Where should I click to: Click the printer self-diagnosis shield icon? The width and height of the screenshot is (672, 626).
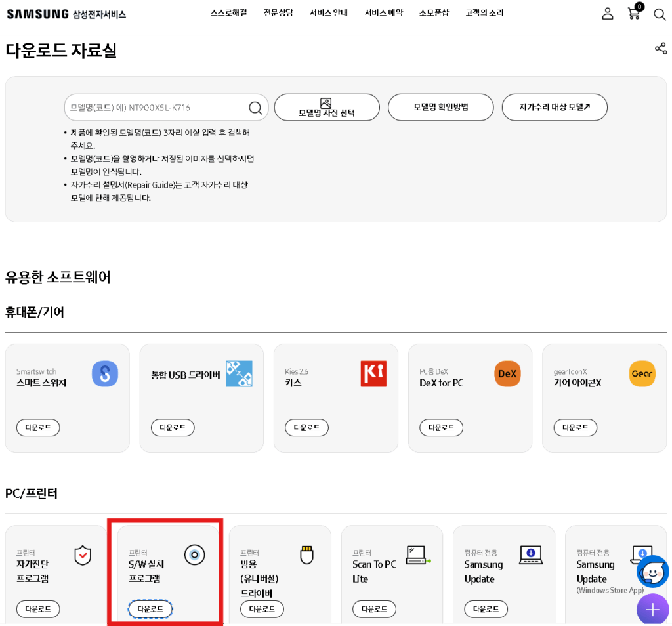83,555
